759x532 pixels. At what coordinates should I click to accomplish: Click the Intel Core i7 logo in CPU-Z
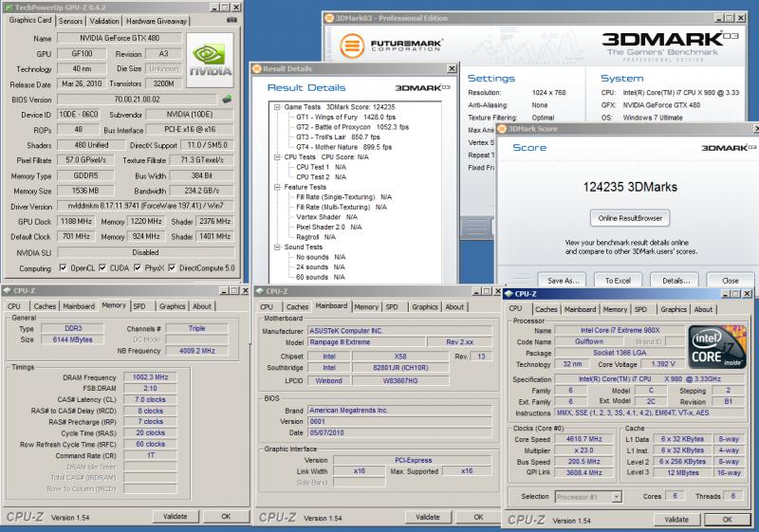(x=717, y=347)
